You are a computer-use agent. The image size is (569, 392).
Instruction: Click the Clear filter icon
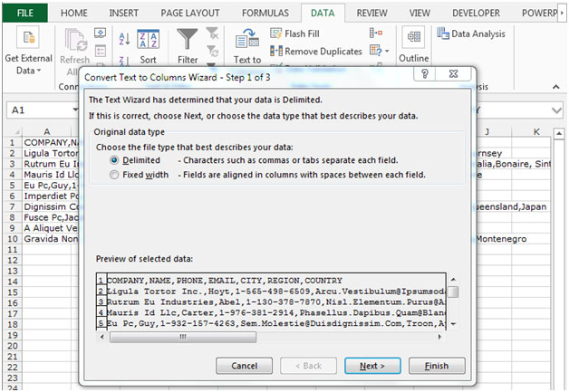(212, 33)
